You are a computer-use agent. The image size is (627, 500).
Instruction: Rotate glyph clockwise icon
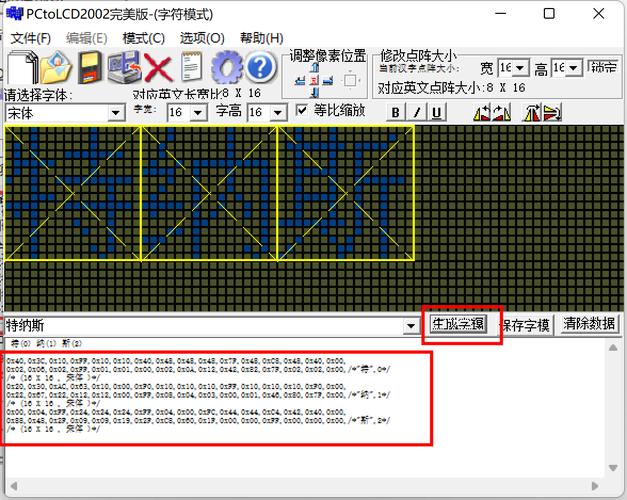tap(501, 112)
